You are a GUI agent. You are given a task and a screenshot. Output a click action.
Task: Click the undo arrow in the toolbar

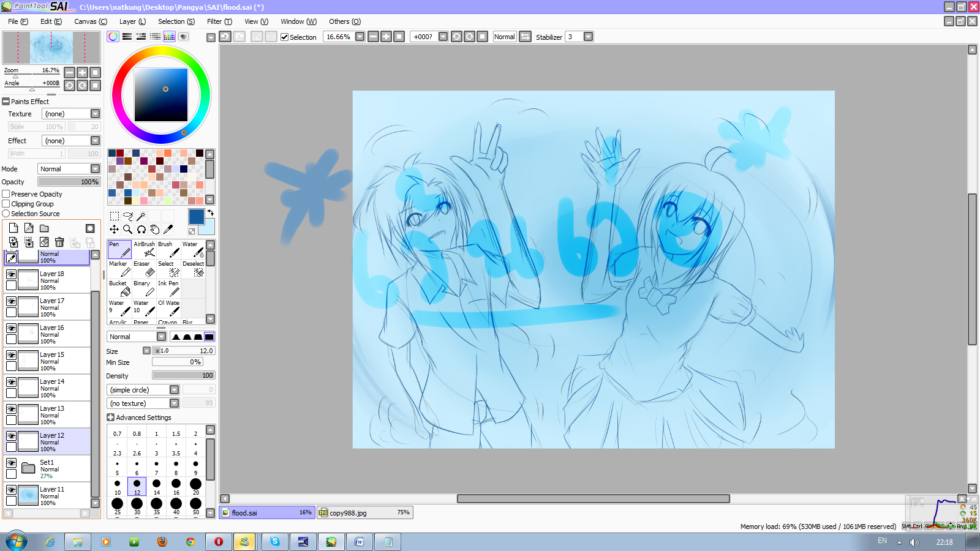(225, 37)
